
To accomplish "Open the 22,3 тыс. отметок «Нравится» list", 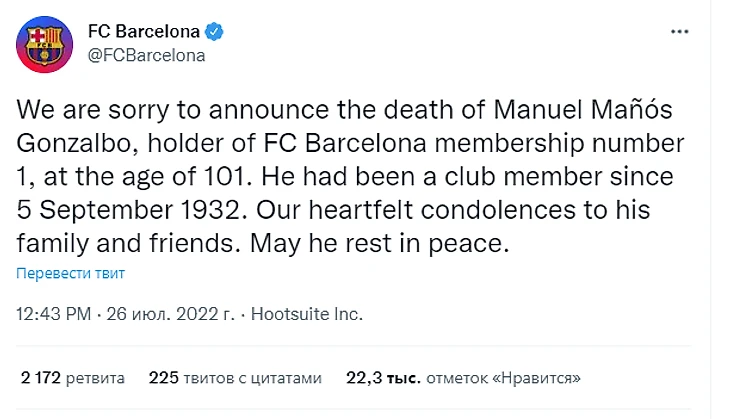I will coord(463,378).
